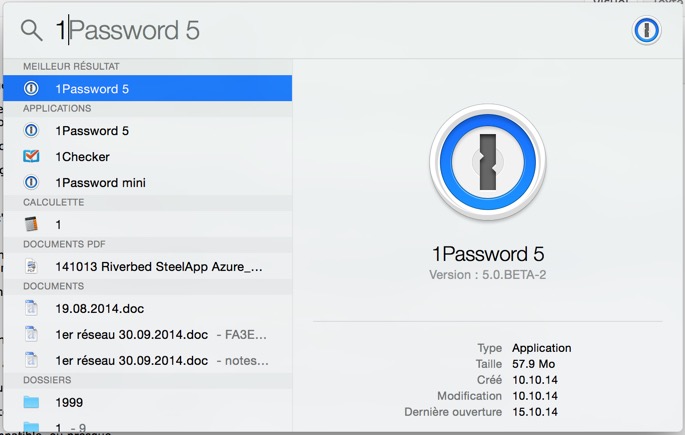Viewport: 685px width, 435px height.
Task: Click icon of the highlighted 1Password 5 row
Action: [x=31, y=88]
